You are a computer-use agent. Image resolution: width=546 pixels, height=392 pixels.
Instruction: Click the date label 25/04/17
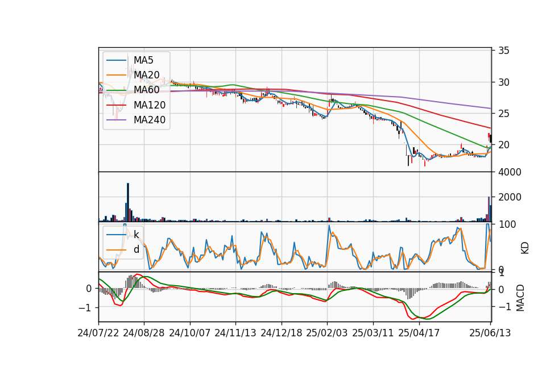(419, 333)
